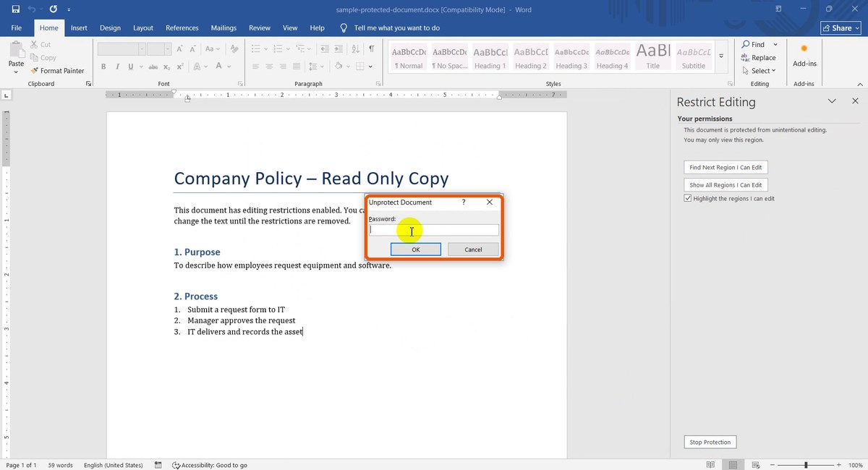Screen dimensions: 868x470
Task: Click Decrease Indent icon
Action: (324, 49)
